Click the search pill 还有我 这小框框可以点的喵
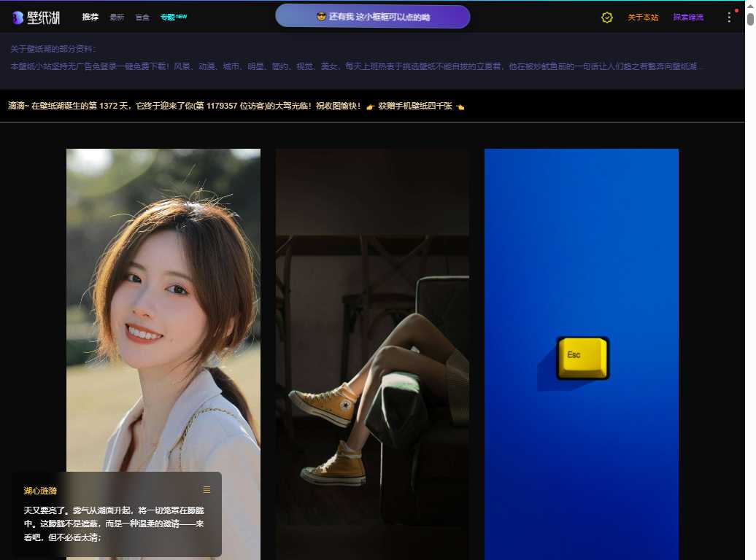756x560 pixels. click(372, 15)
